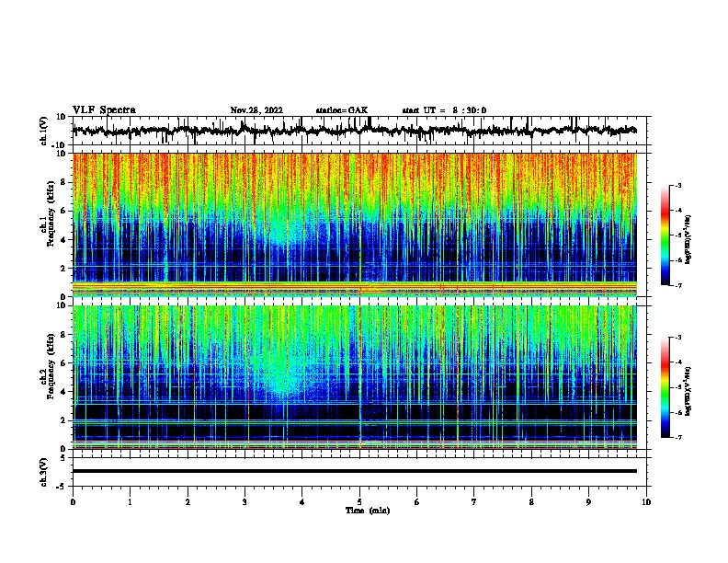Image resolution: width=728 pixels, height=563 pixels.
Task: Click the '-7' label on ch.2 color bar
Action: click(x=677, y=437)
